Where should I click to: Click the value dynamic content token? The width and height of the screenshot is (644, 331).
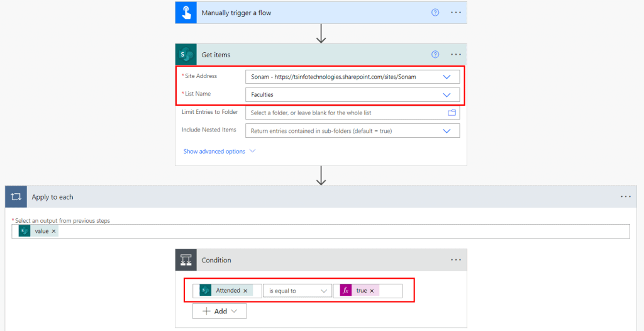click(38, 231)
